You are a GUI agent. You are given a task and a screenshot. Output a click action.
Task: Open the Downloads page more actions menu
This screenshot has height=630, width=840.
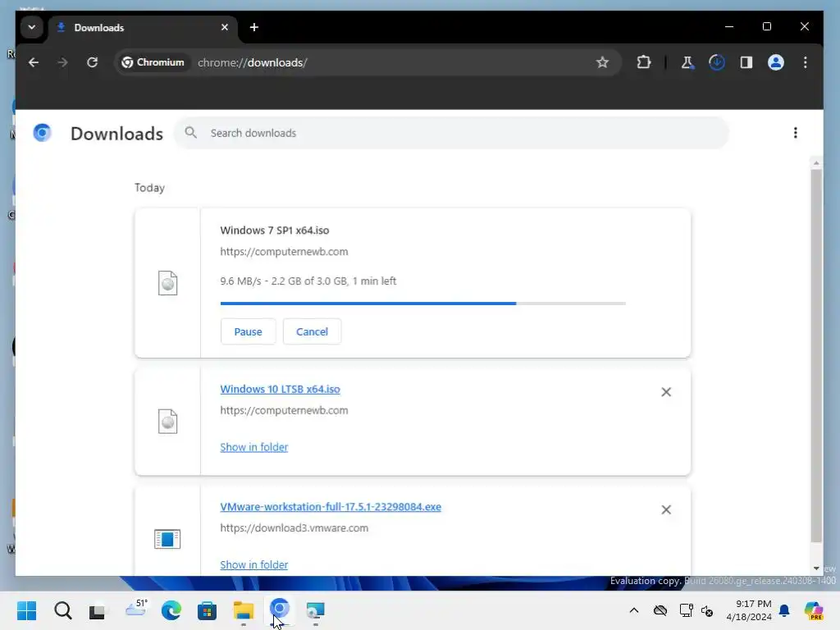point(795,133)
